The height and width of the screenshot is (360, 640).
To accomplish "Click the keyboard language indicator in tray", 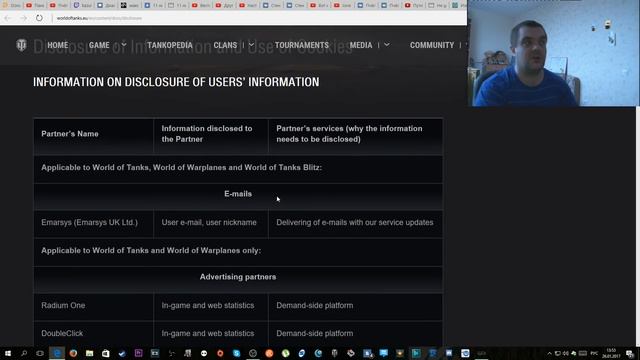I will (x=594, y=353).
